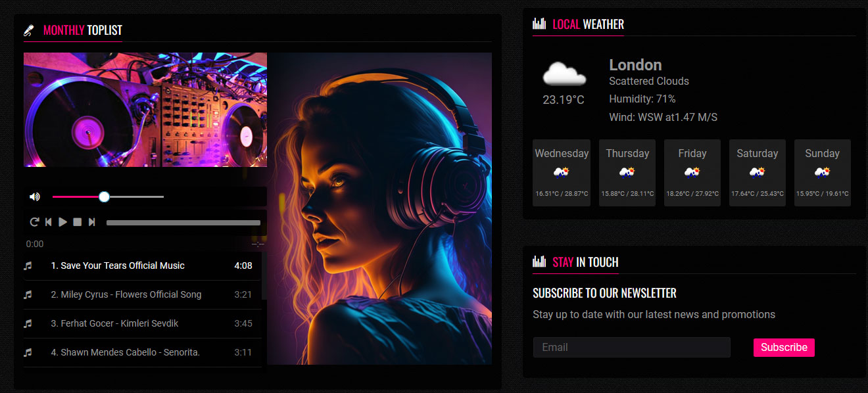Screen dimensions: 868x393
Task: Click the Email input field
Action: pos(631,347)
